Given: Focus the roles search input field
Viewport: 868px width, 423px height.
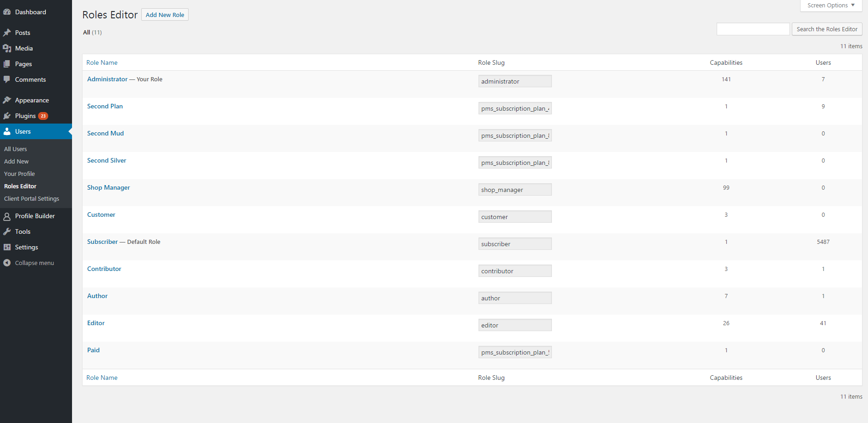Looking at the screenshot, I should 753,29.
